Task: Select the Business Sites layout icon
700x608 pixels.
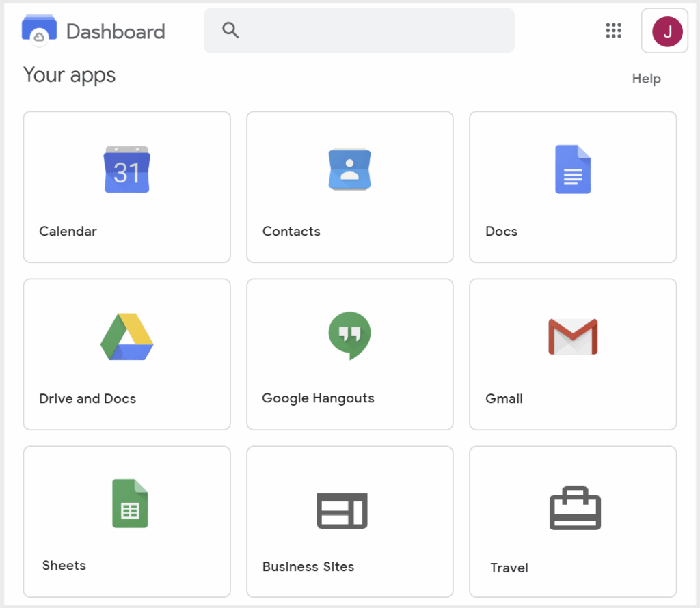Action: pos(342,510)
